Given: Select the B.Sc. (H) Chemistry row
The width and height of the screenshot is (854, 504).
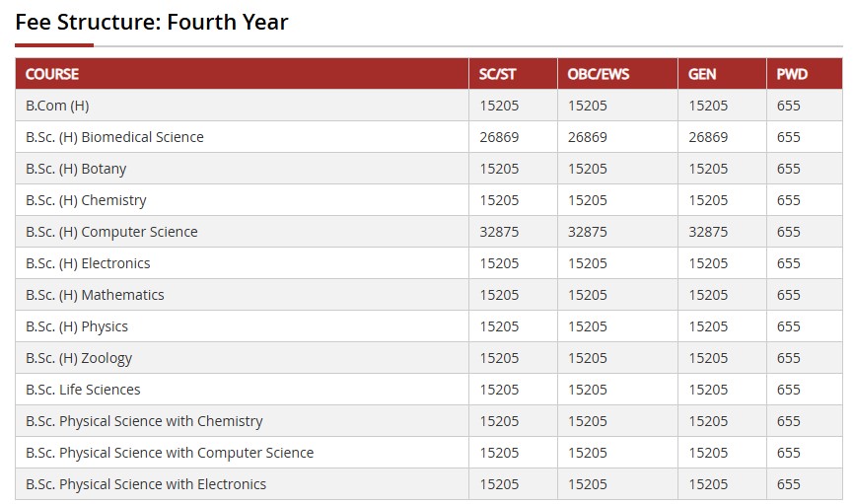Looking at the screenshot, I should click(429, 200).
